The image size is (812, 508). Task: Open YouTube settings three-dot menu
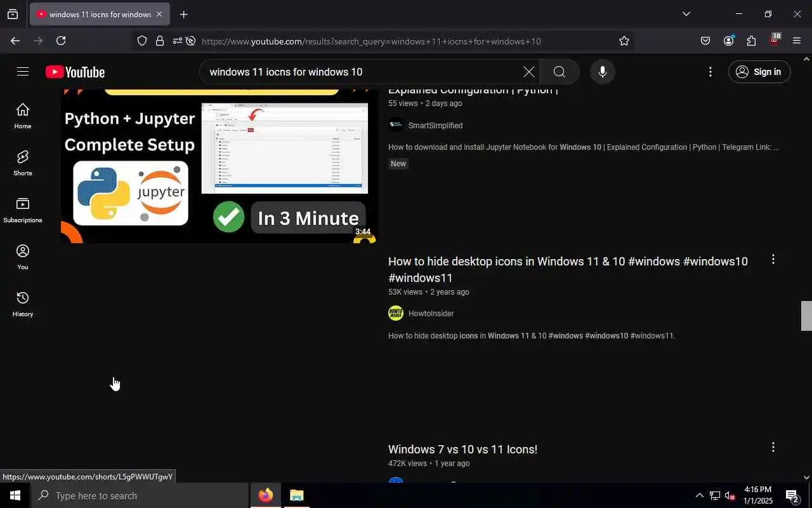pos(710,72)
